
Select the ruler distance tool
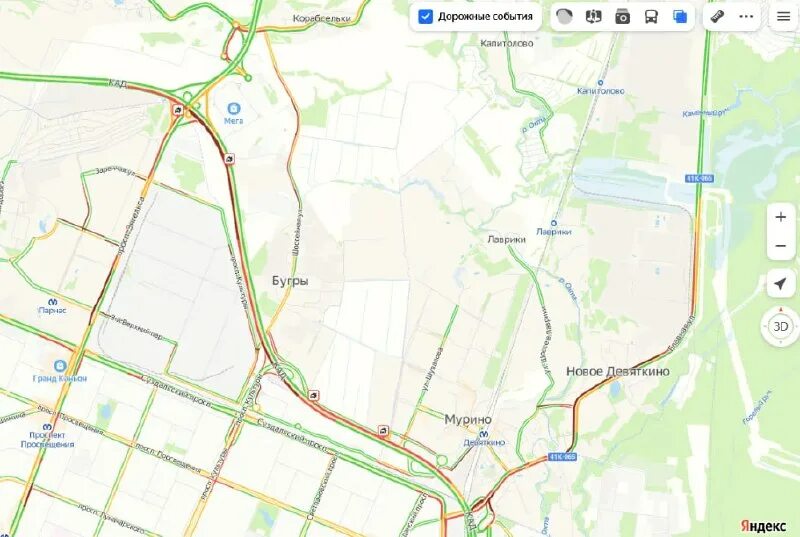click(717, 17)
